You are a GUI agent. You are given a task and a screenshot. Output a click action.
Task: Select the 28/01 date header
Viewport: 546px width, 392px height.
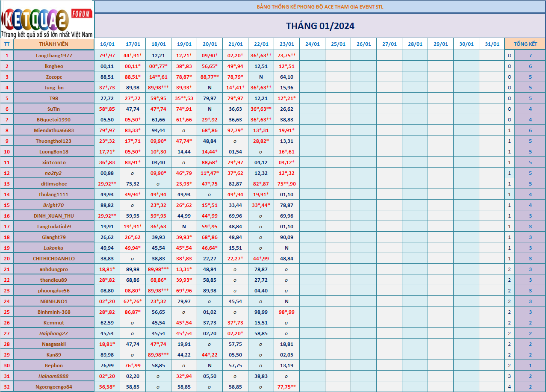pyautogui.click(x=415, y=44)
